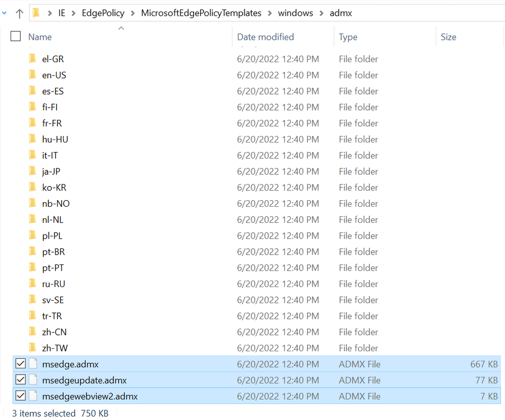Sort by Name column header
Image resolution: width=505 pixels, height=420 pixels.
[40, 37]
